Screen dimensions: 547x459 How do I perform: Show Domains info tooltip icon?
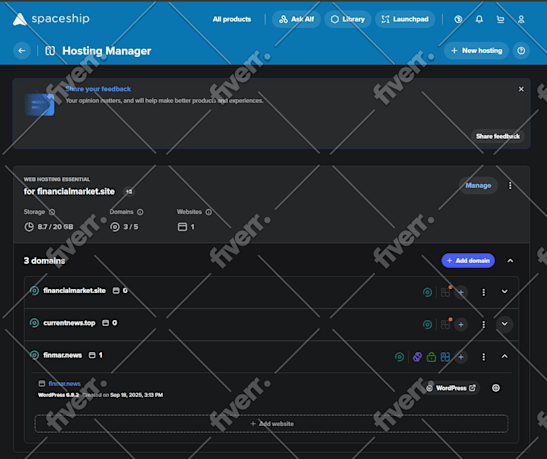[140, 212]
